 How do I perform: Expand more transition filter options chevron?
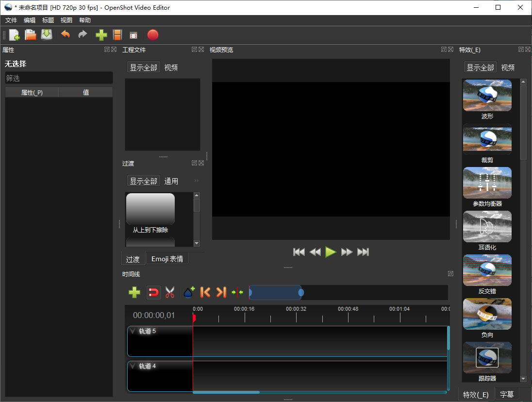click(197, 181)
